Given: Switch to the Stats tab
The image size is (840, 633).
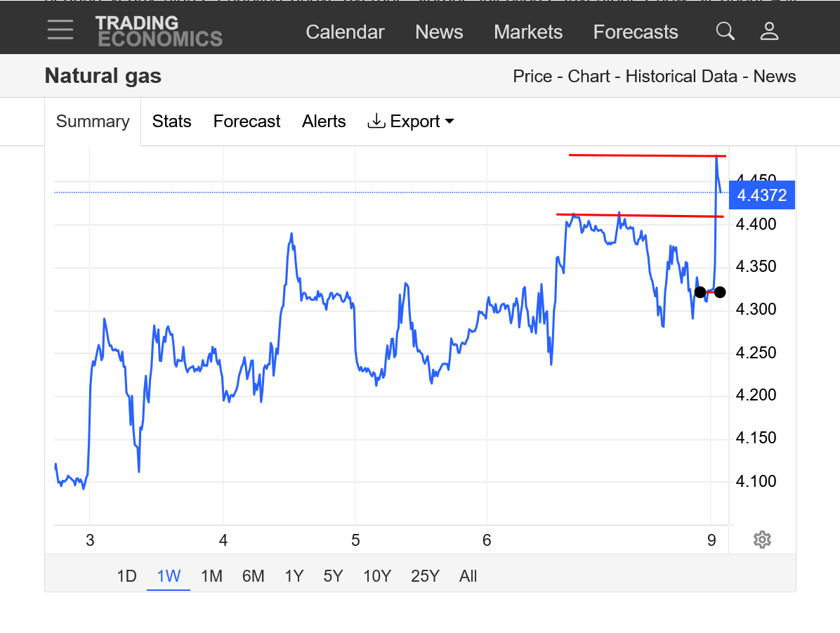Looking at the screenshot, I should pos(171,122).
